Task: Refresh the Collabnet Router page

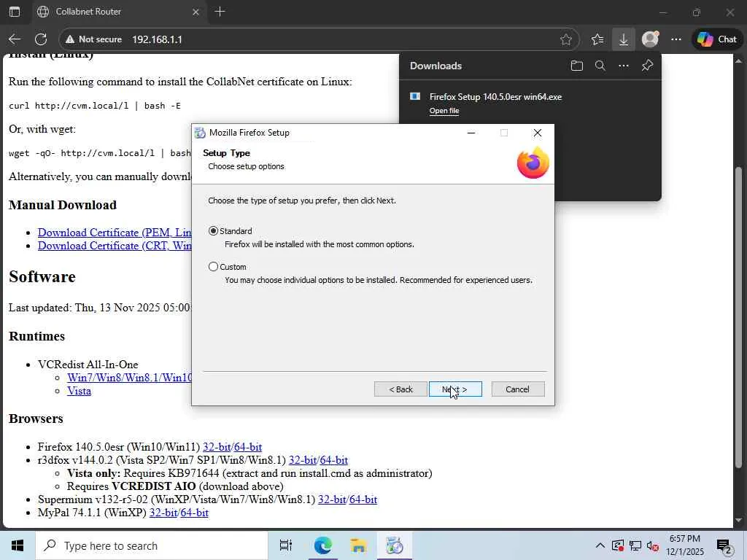Action: point(41,39)
